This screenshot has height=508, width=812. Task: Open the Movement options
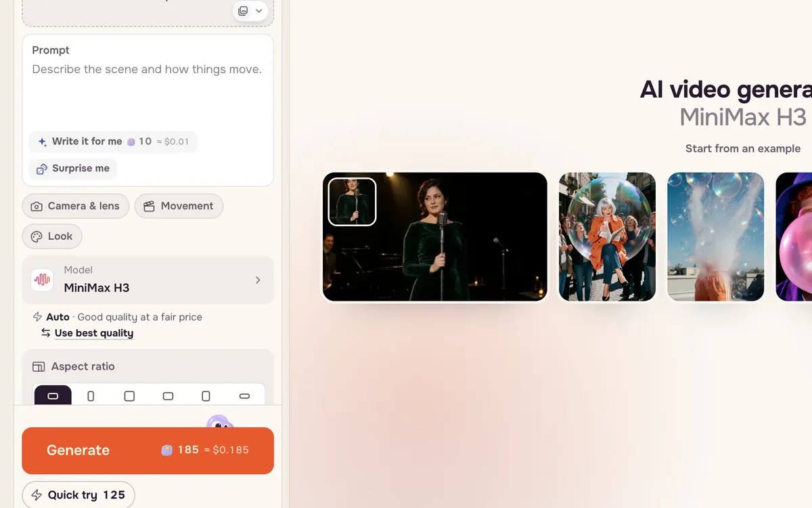(x=179, y=206)
